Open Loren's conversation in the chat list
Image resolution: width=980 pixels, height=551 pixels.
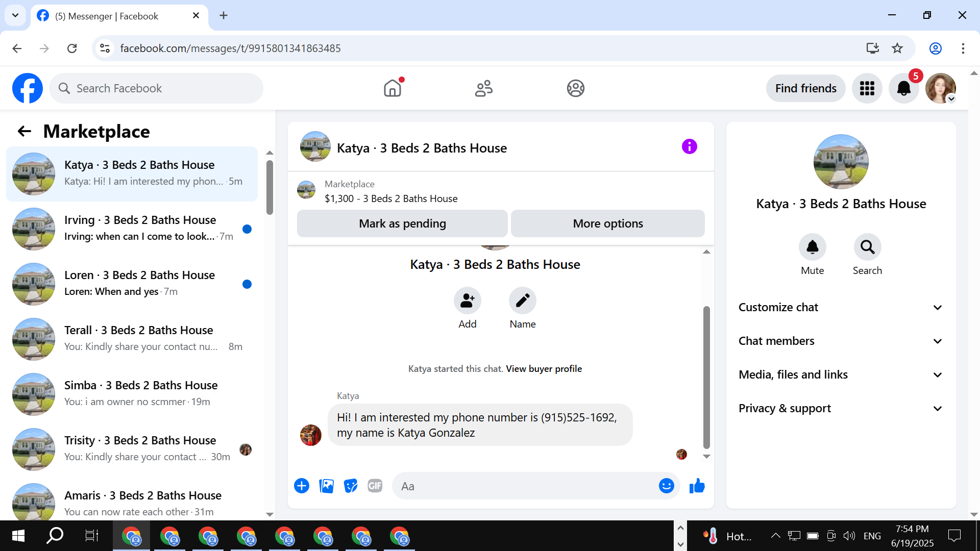(x=132, y=284)
